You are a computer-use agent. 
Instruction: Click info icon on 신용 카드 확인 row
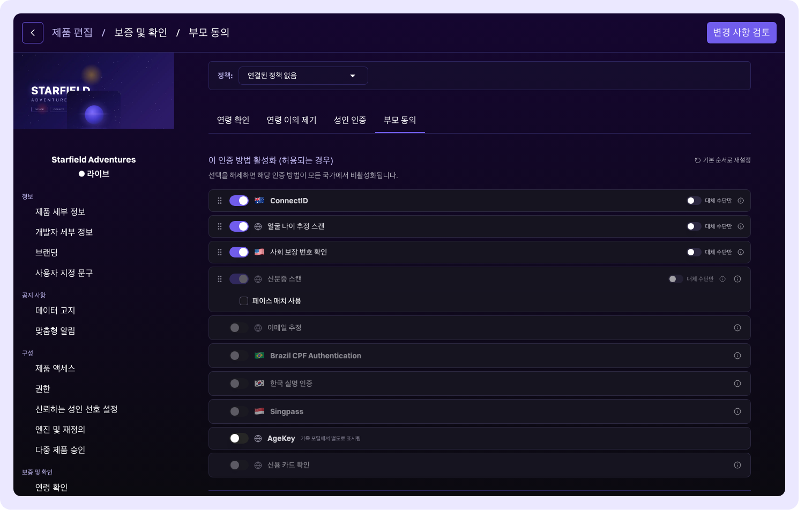point(737,465)
